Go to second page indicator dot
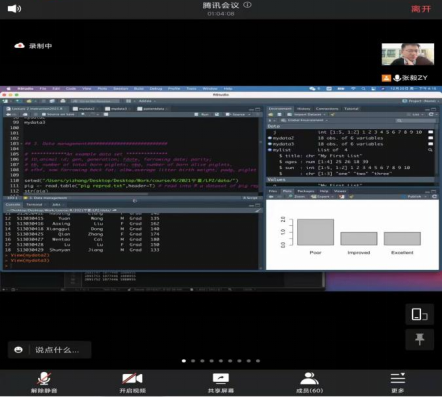Screen dimensions: 442x397 click(x=193, y=361)
